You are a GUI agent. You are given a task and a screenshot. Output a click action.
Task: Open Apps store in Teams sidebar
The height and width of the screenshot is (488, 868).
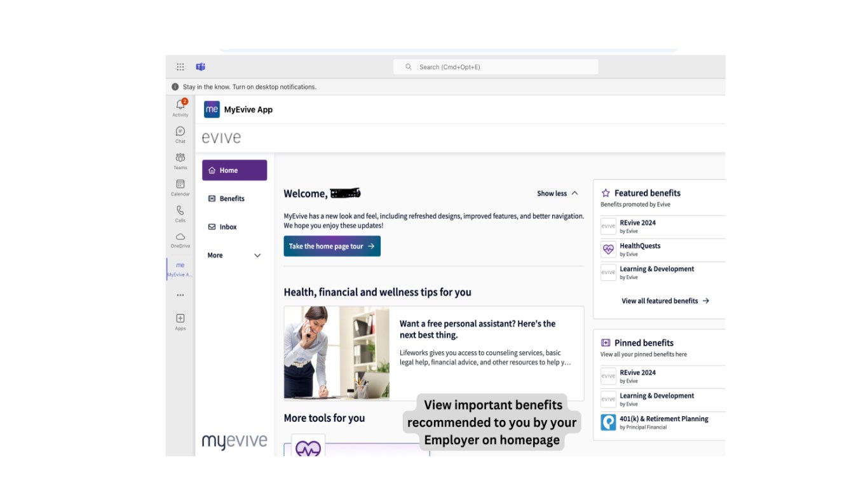[180, 322]
